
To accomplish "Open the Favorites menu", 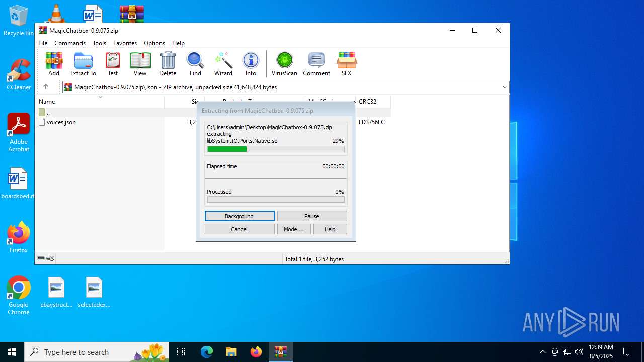I will click(x=125, y=43).
